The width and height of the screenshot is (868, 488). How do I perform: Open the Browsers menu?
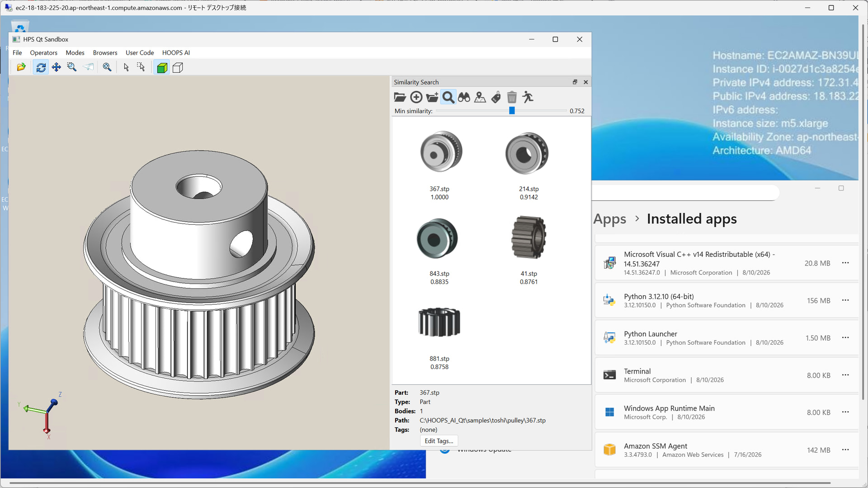105,53
